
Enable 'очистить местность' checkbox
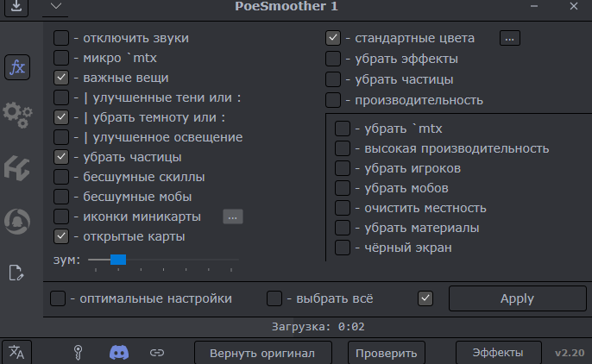343,208
